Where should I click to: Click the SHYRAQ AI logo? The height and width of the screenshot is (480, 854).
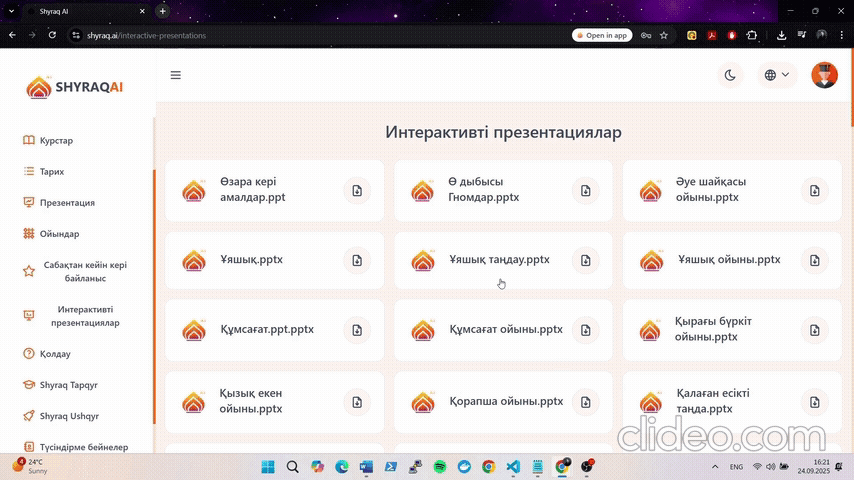74,87
